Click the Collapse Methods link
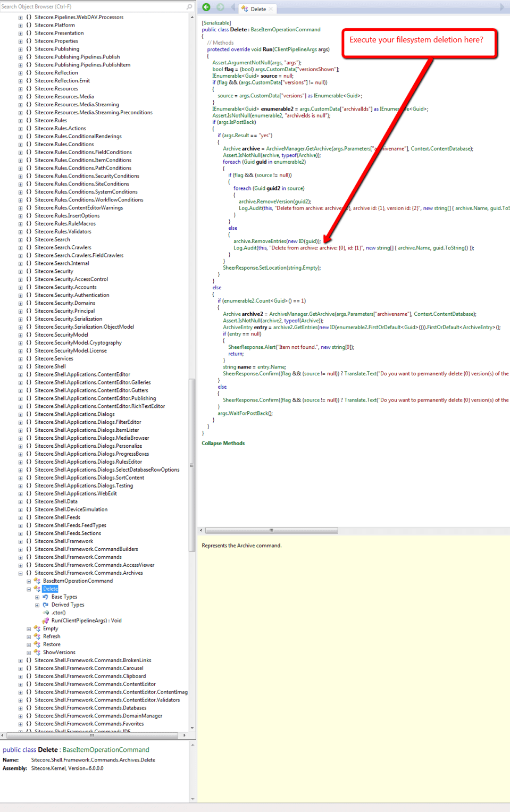 tap(223, 443)
